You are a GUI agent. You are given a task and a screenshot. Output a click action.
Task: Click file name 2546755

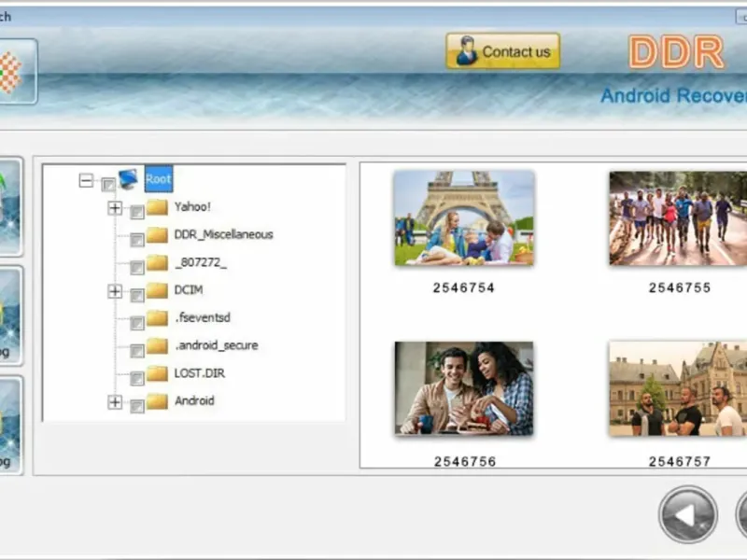(x=680, y=287)
